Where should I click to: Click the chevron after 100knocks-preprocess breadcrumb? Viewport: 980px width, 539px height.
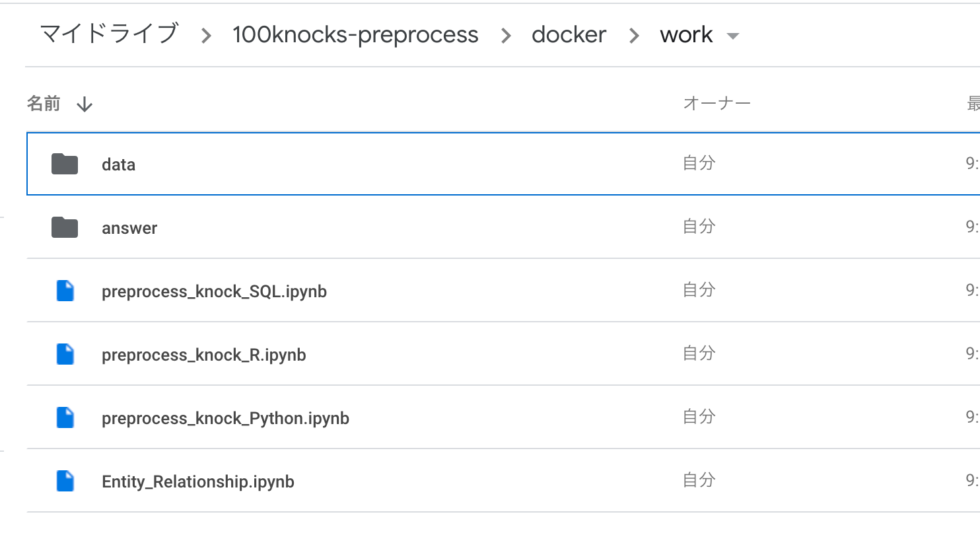click(x=506, y=36)
